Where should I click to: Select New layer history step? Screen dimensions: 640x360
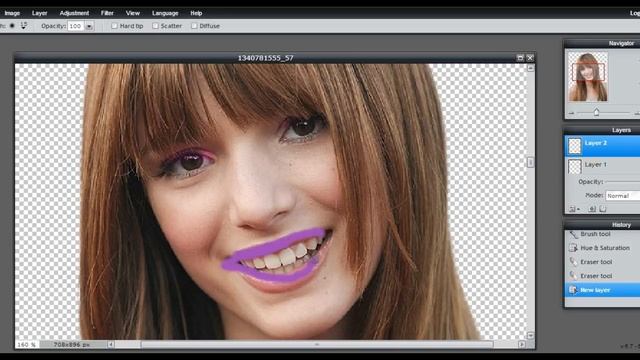coord(602,290)
